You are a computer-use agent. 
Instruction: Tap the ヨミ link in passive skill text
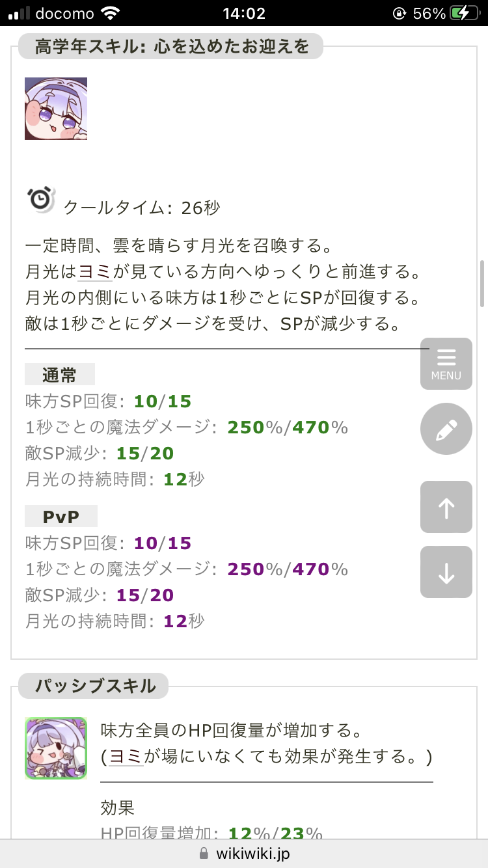click(x=126, y=757)
